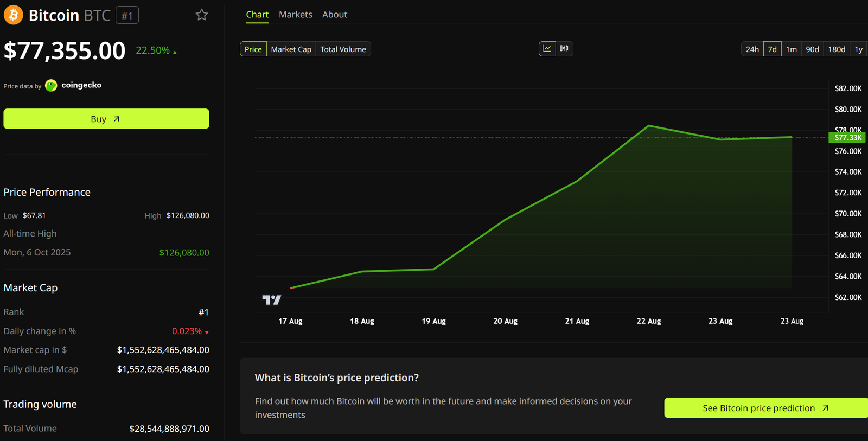Click the $77,355.00 price value
Viewport: 868px width, 441px height.
[x=65, y=51]
